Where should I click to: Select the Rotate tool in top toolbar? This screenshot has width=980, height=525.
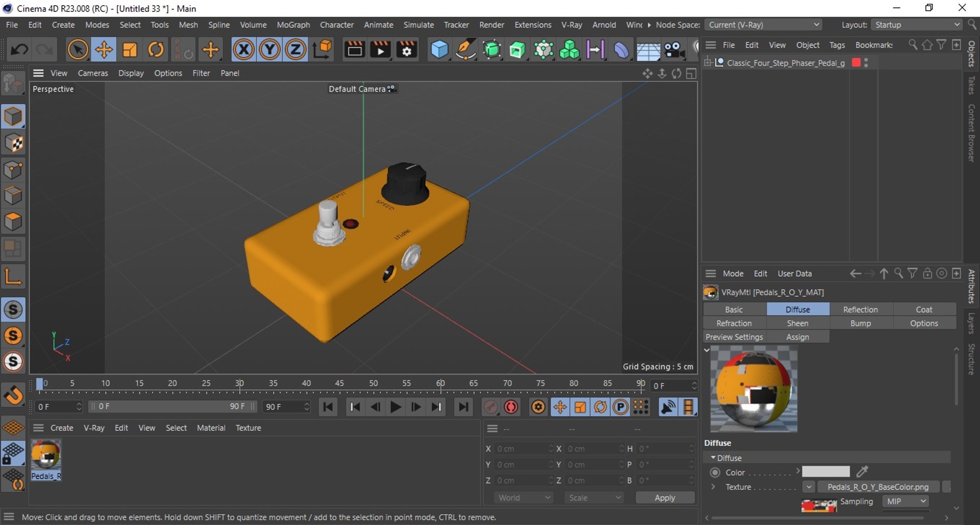[156, 50]
